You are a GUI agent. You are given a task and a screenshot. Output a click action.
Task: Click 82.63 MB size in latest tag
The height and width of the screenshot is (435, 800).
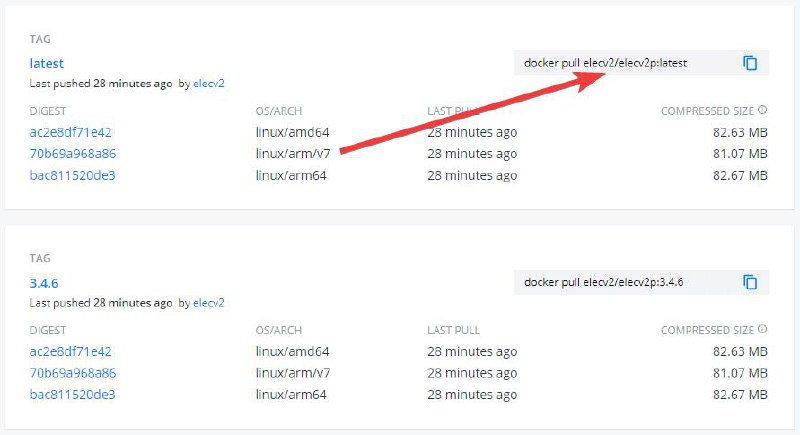[x=740, y=133]
